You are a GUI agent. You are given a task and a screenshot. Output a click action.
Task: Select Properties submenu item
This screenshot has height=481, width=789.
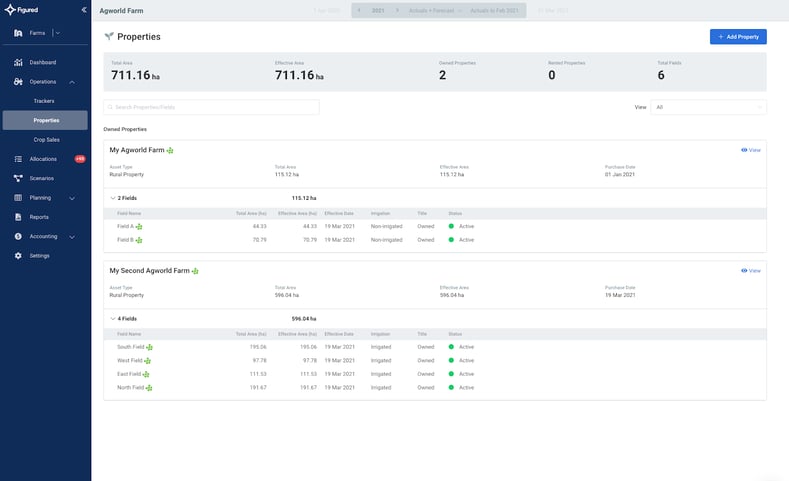[45, 120]
